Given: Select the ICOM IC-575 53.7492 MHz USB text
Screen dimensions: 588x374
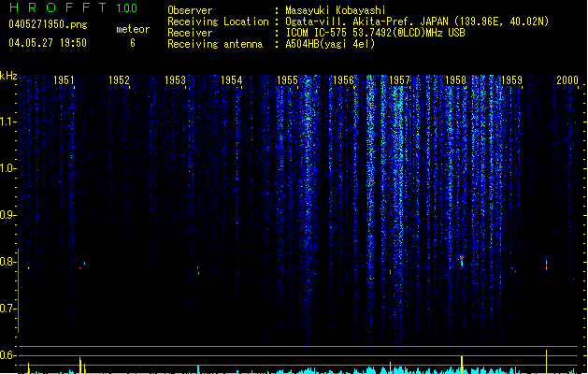Looking at the screenshot, I should point(376,33).
